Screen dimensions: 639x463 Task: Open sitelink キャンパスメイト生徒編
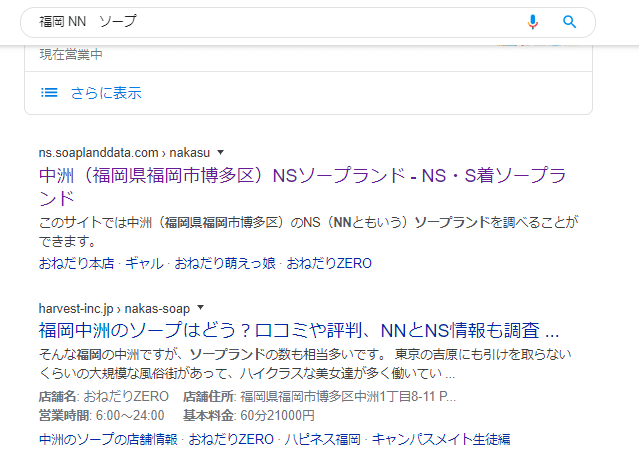pyautogui.click(x=441, y=439)
